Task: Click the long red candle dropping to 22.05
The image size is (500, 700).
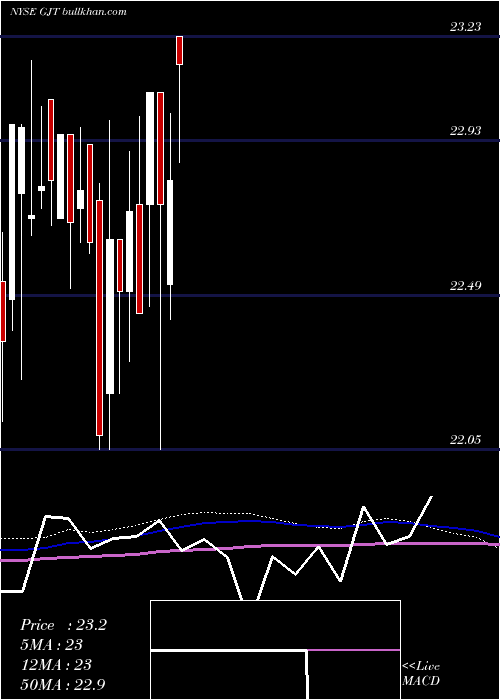Action: [x=100, y=318]
